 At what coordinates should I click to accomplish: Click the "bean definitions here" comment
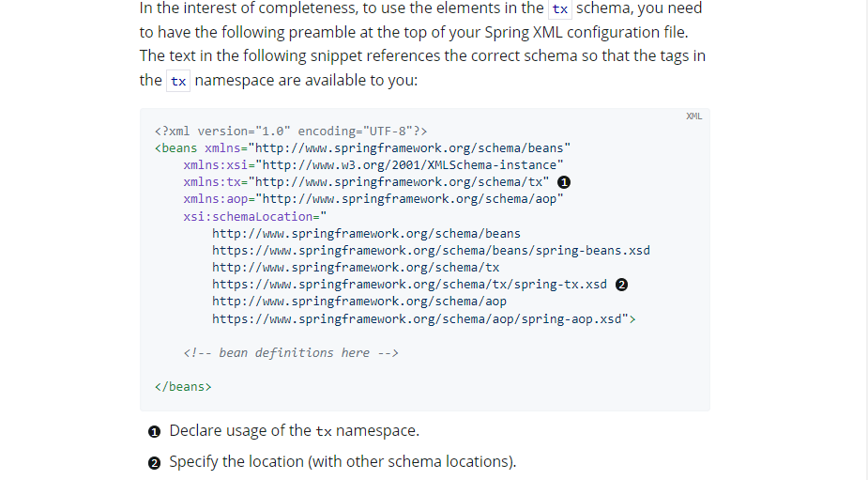291,352
